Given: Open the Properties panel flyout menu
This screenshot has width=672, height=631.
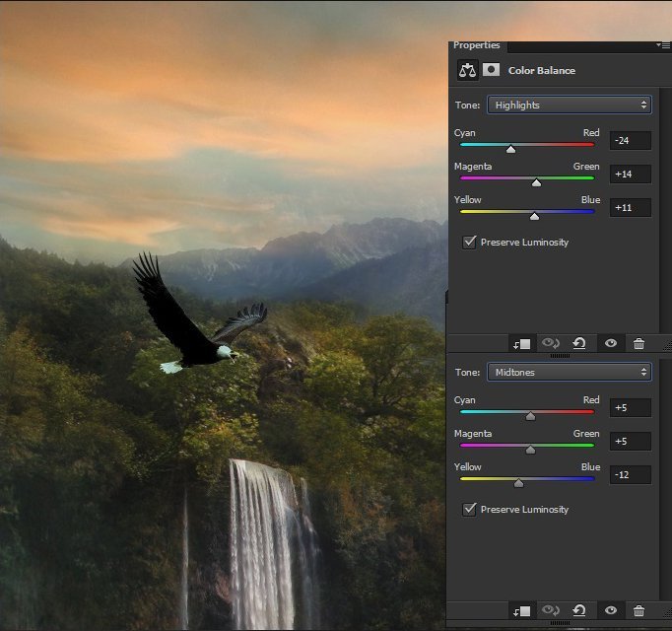Looking at the screenshot, I should tap(663, 45).
